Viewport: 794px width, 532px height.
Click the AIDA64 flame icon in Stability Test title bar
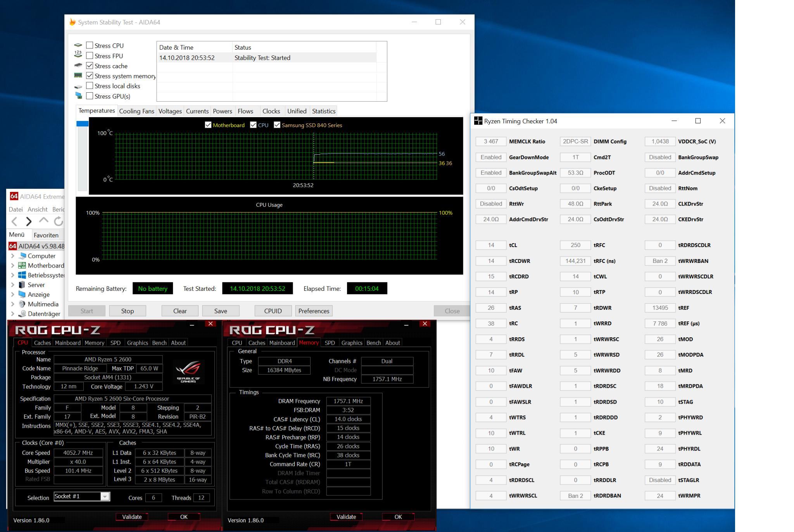(72, 22)
